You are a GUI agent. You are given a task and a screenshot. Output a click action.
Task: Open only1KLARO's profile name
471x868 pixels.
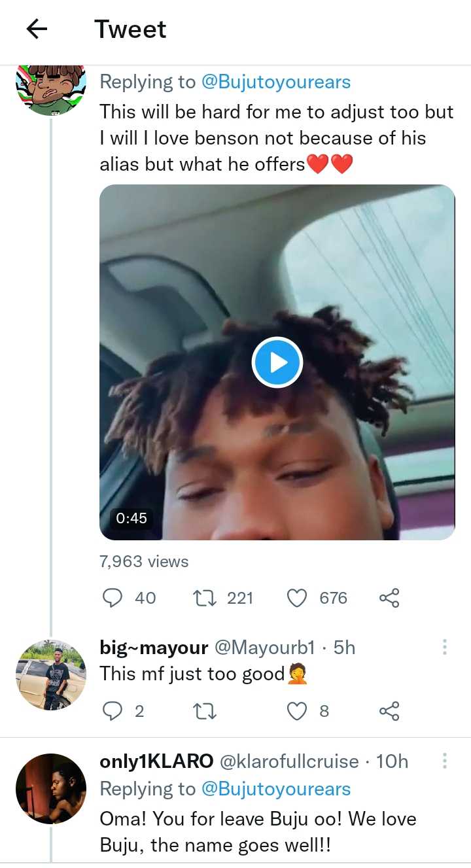coord(156,761)
